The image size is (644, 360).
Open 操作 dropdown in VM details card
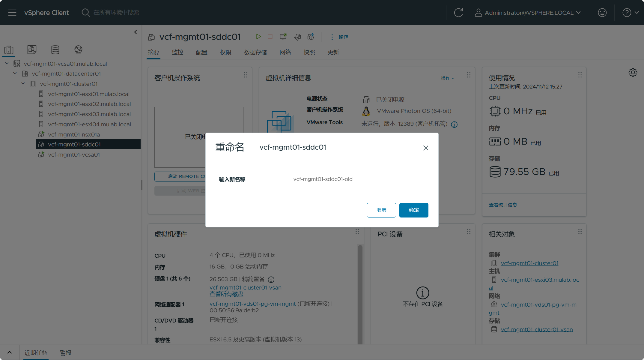[x=448, y=78]
